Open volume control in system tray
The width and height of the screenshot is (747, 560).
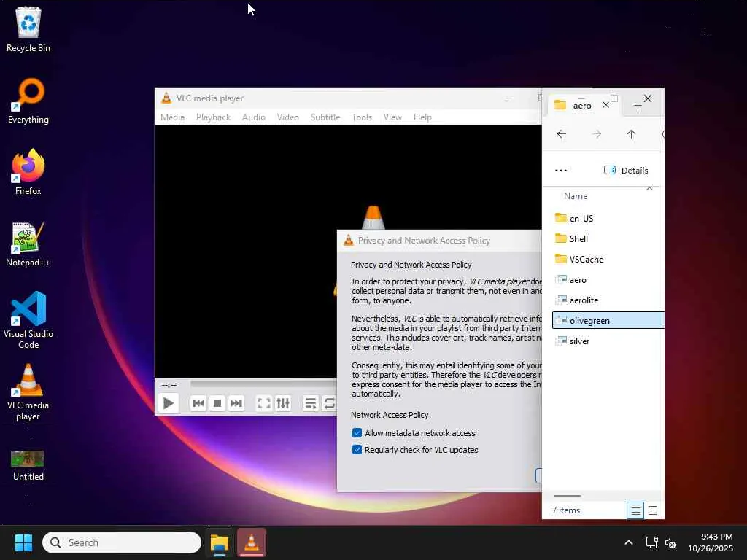coord(670,542)
